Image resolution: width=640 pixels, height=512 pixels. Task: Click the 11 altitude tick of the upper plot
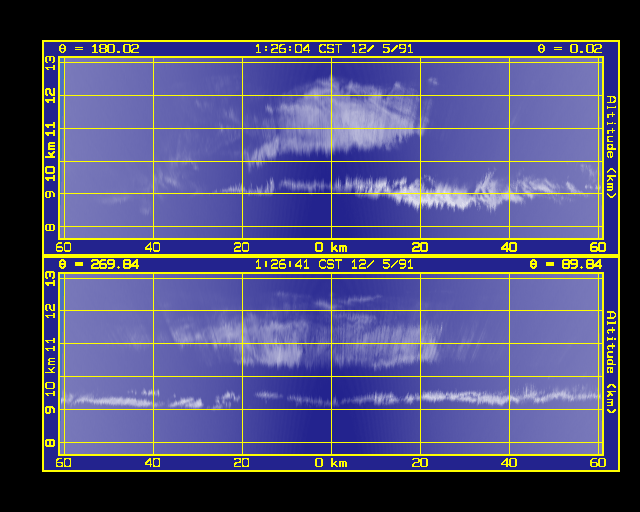[x=50, y=129]
